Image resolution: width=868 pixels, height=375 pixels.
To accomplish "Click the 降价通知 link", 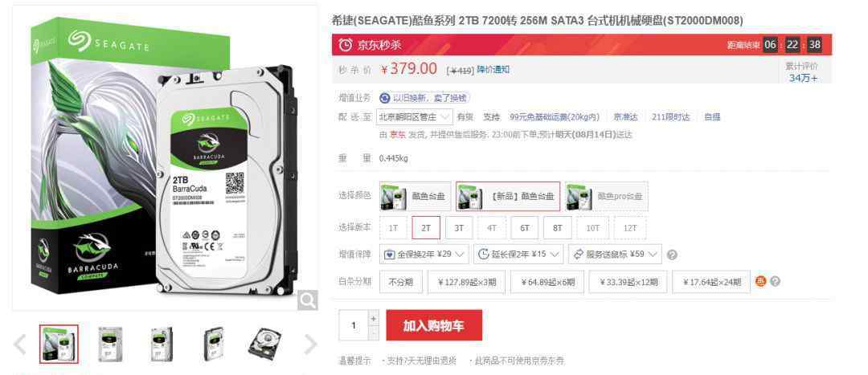I will point(493,70).
